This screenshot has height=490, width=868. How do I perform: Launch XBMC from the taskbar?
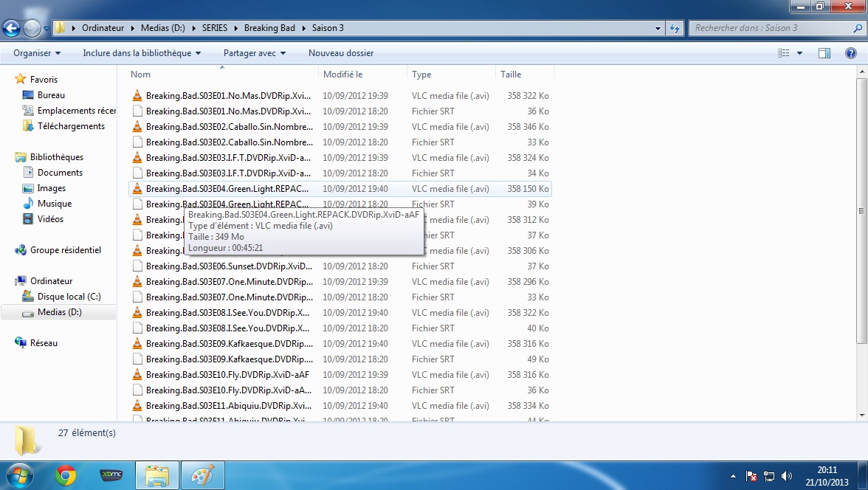pos(111,475)
